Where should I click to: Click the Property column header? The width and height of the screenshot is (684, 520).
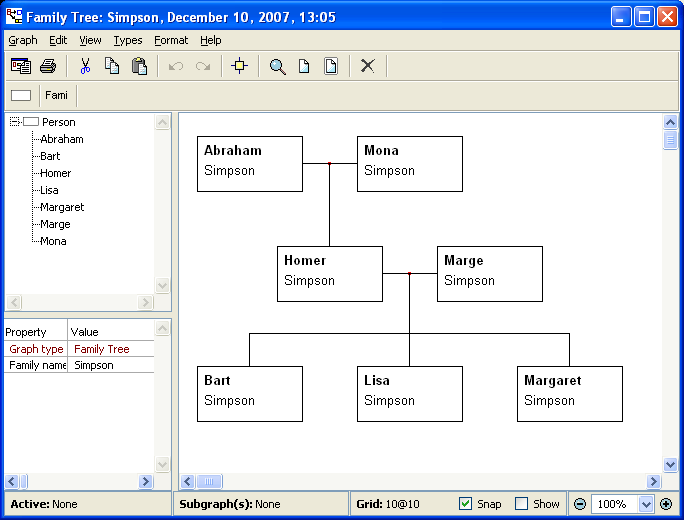pos(36,332)
